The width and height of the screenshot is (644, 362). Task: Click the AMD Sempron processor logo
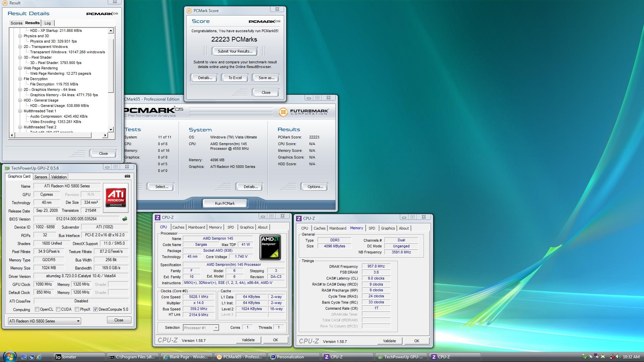[x=270, y=247]
